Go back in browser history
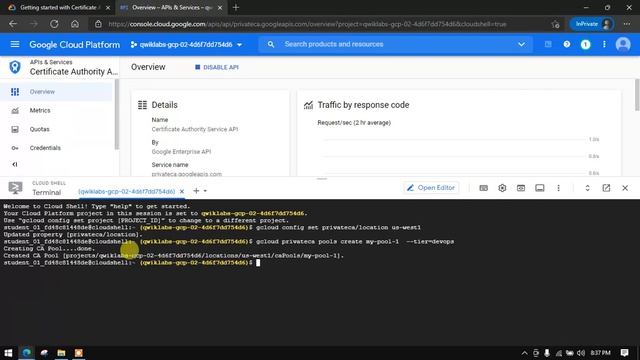 (x=13, y=24)
